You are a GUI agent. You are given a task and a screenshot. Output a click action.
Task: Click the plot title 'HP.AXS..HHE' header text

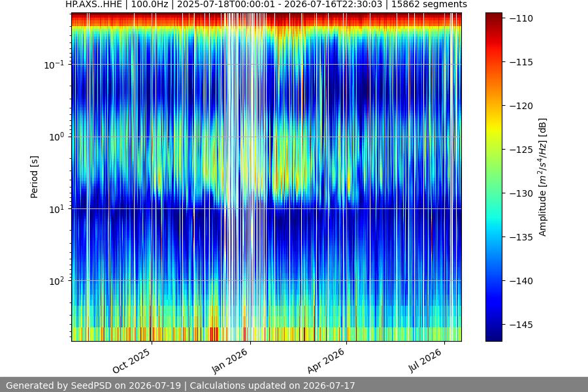point(267,5)
